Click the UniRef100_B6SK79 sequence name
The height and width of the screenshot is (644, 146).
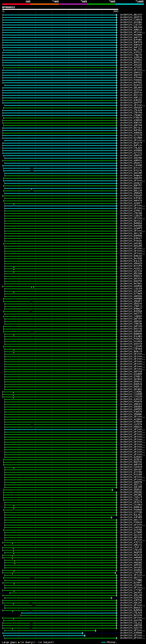tap(131, 143)
